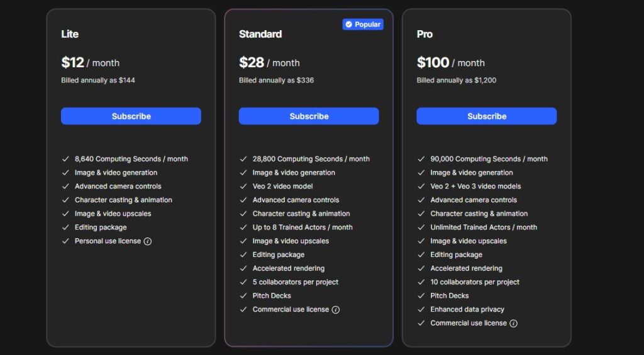
Task: Select the Pro plan heading
Action: pyautogui.click(x=425, y=34)
